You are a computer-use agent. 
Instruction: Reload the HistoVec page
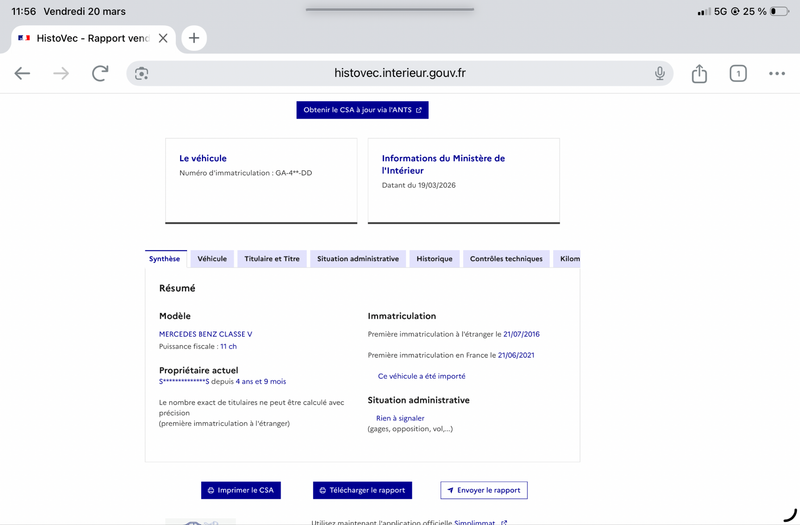[100, 73]
